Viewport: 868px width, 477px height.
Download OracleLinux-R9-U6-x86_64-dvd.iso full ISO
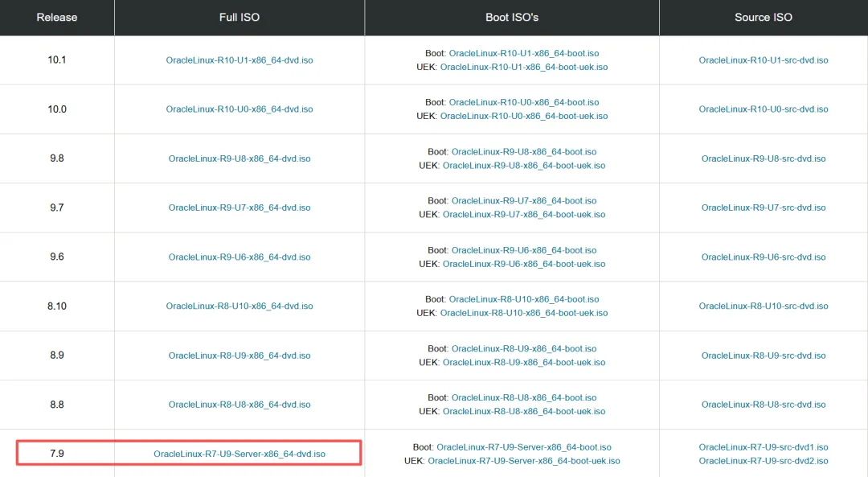(240, 257)
